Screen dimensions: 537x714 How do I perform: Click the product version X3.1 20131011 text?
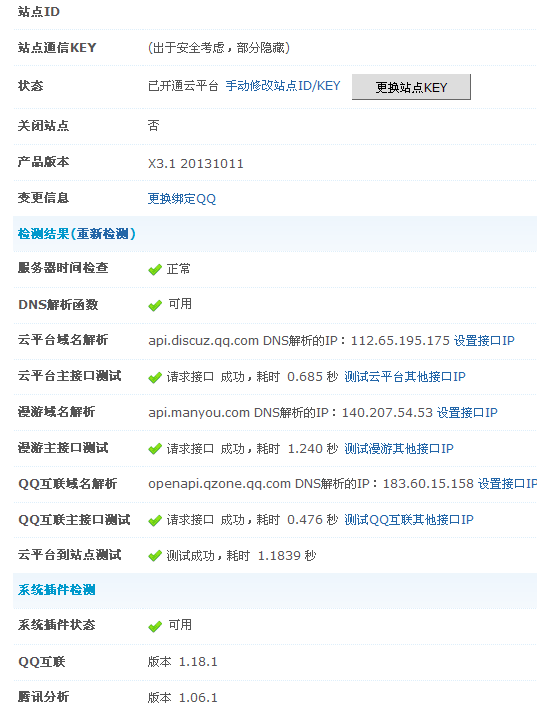coord(195,164)
